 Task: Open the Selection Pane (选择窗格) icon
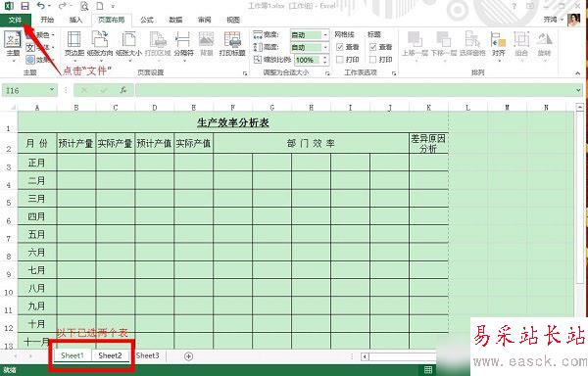click(x=472, y=40)
